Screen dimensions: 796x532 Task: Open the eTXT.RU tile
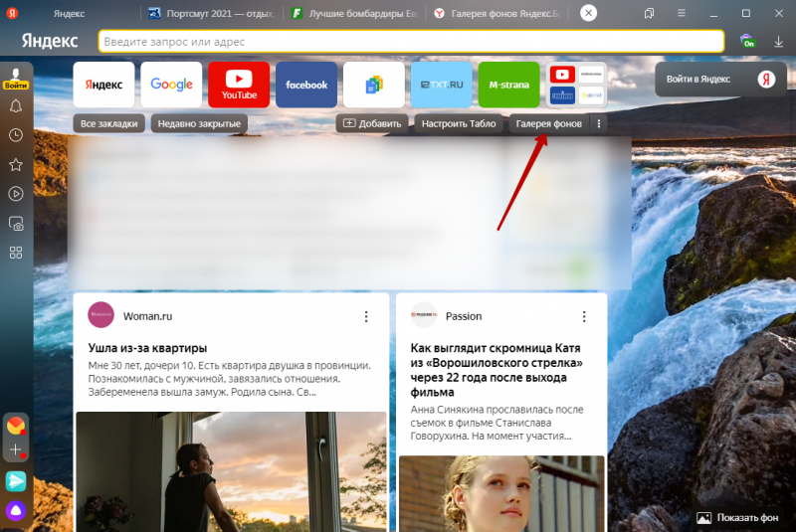[x=441, y=85]
